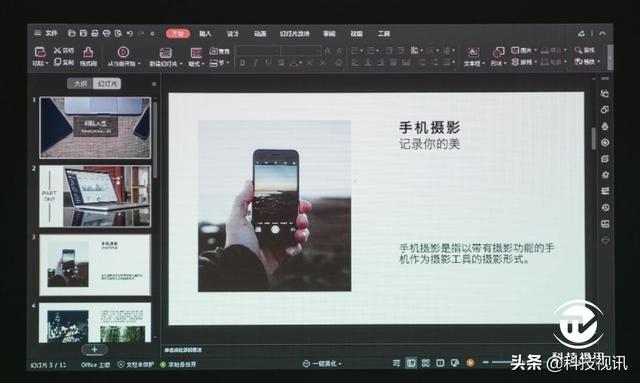
Task: Click the format painter icon
Action: tap(88, 52)
